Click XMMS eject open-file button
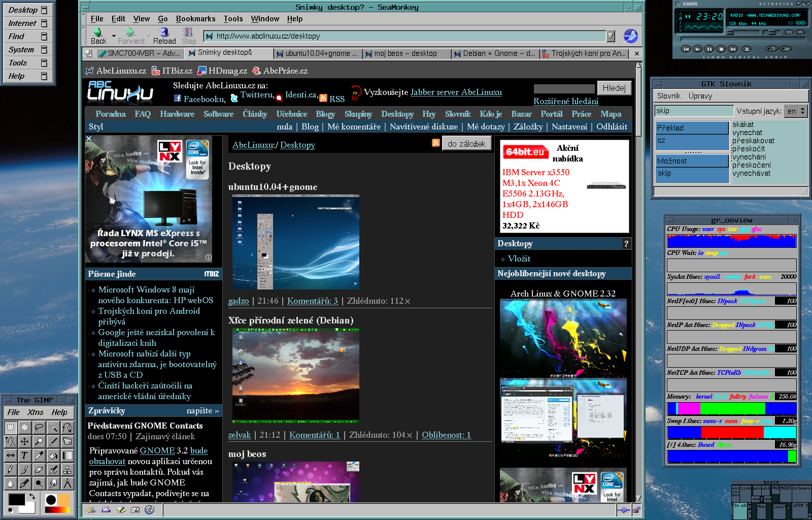 coord(747,49)
